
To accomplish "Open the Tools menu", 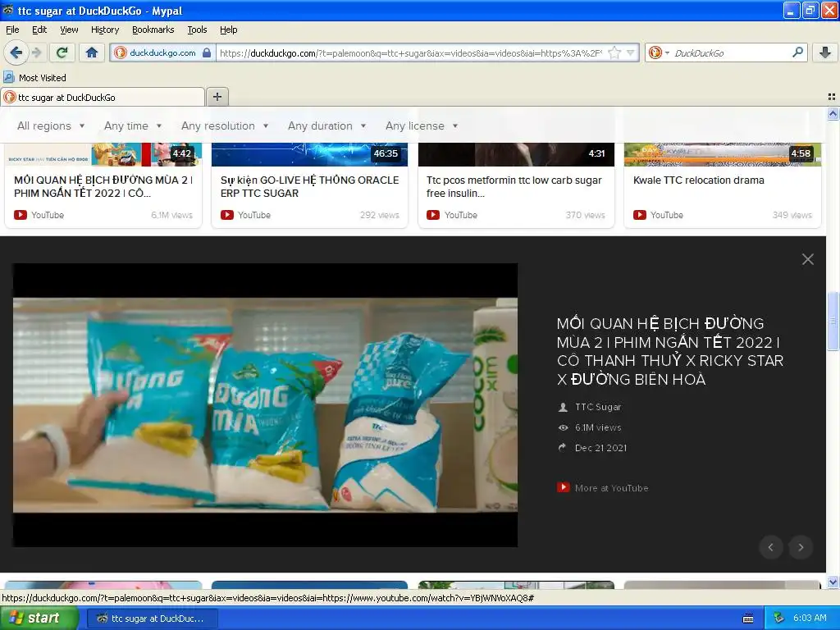I will (x=197, y=30).
